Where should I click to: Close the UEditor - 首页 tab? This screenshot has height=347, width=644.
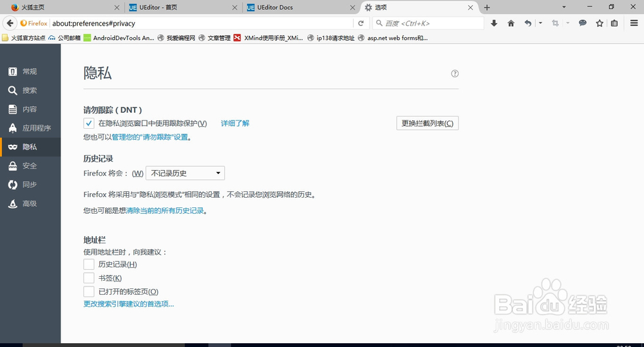(234, 7)
